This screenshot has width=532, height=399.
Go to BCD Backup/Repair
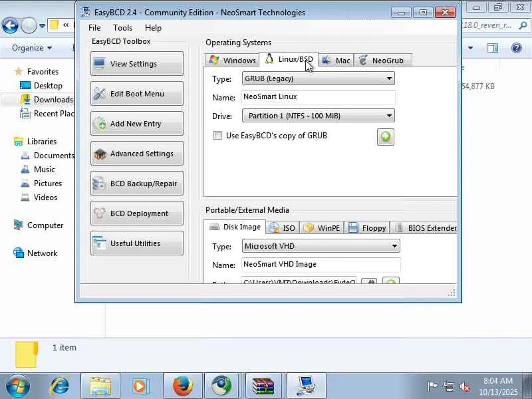137,184
